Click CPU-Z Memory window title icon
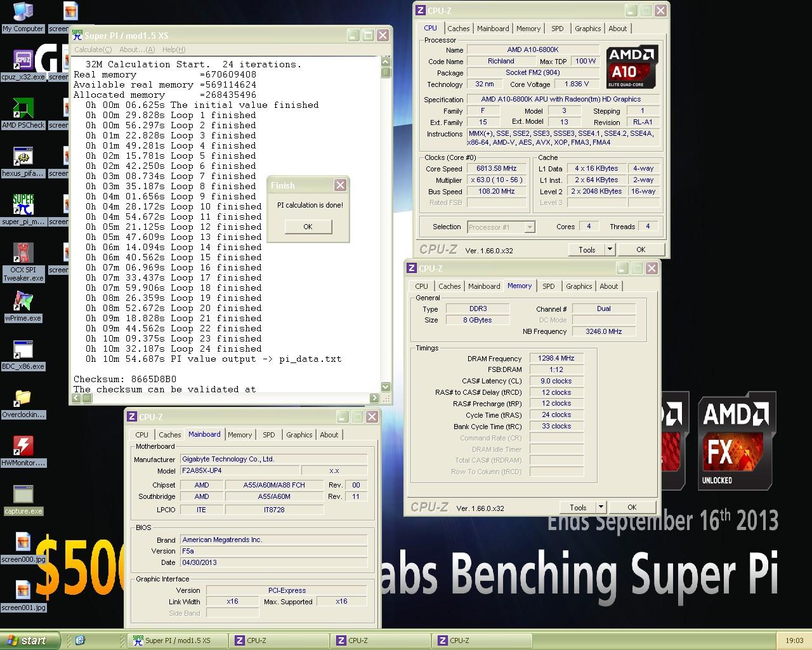The width and height of the screenshot is (812, 650). pos(411,269)
